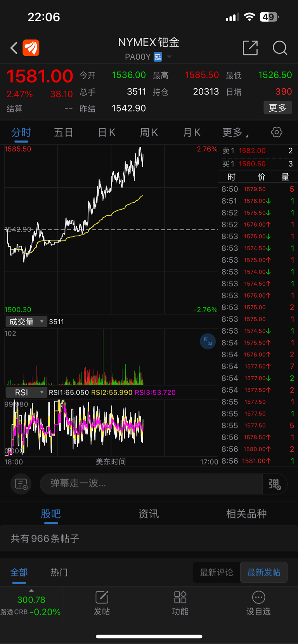Open the 资讯 news tab
Image resolution: width=298 pixels, height=644 pixels.
coord(149,514)
